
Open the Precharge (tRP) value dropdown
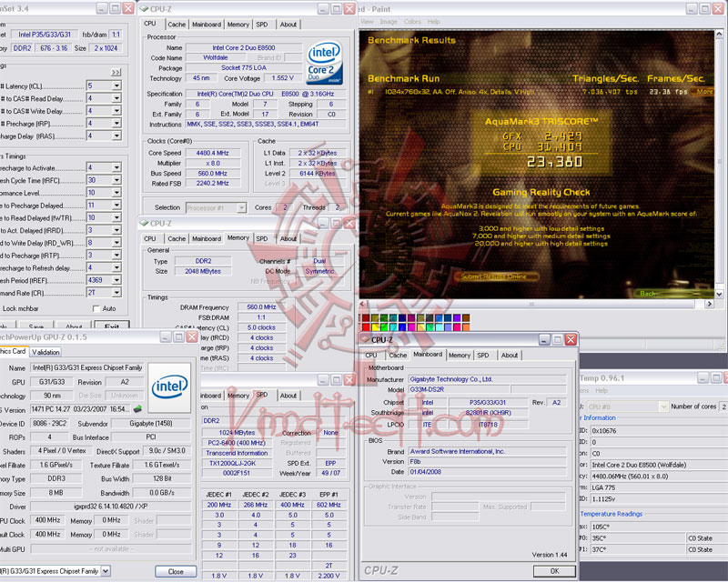coord(116,124)
